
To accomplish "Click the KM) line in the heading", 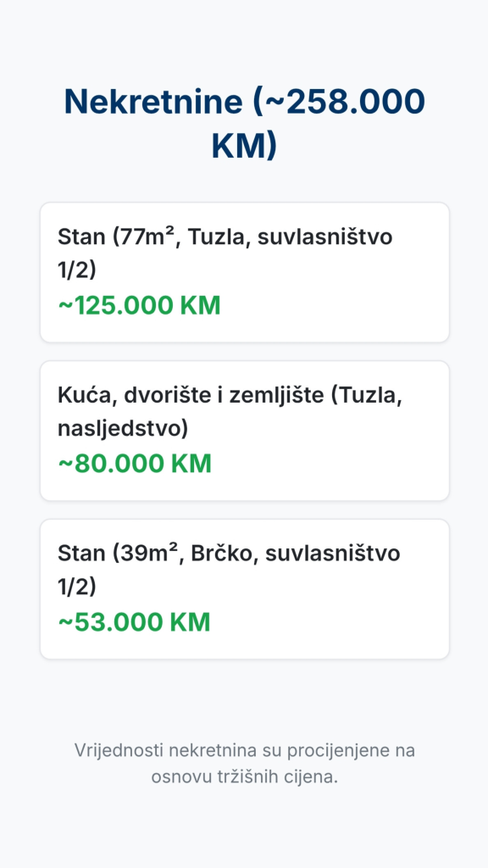I will click(x=244, y=144).
